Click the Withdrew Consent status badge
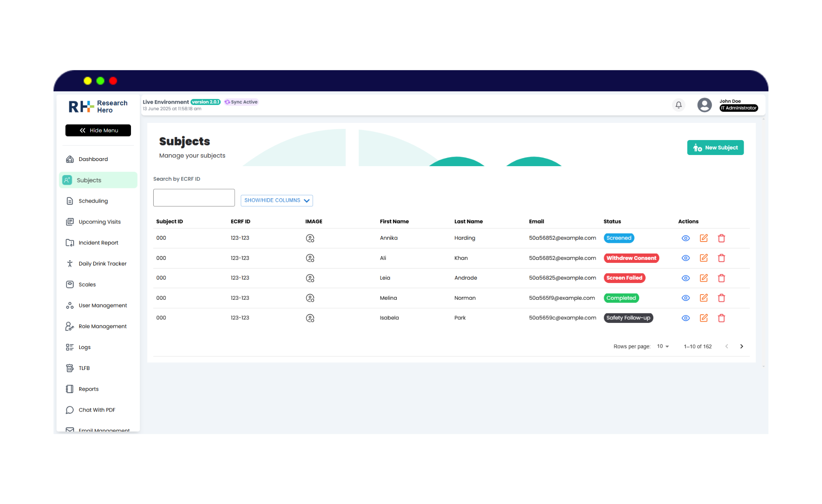Viewport: 822px width, 504px height. tap(631, 258)
